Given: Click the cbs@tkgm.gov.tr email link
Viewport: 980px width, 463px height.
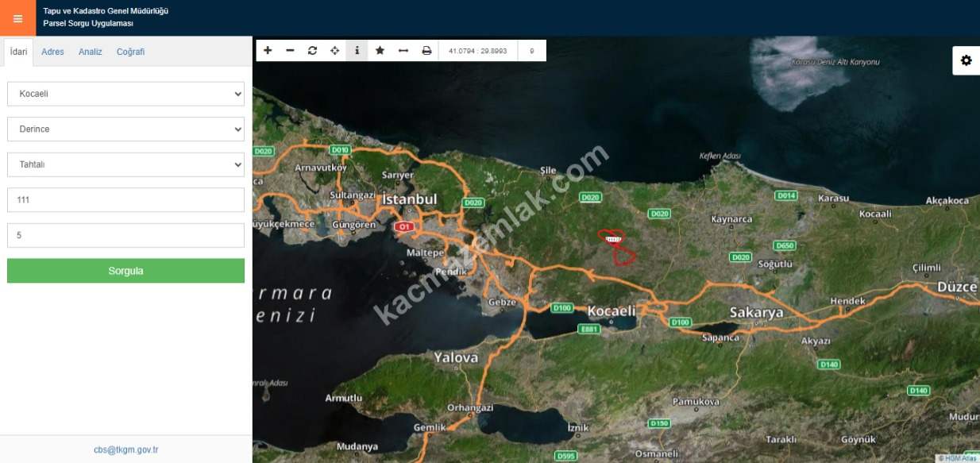Looking at the screenshot, I should click(x=125, y=449).
